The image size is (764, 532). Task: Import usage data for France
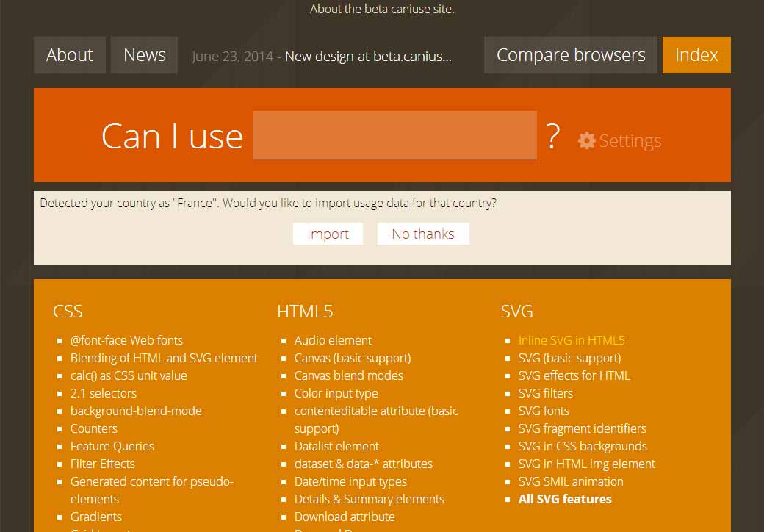(x=328, y=234)
